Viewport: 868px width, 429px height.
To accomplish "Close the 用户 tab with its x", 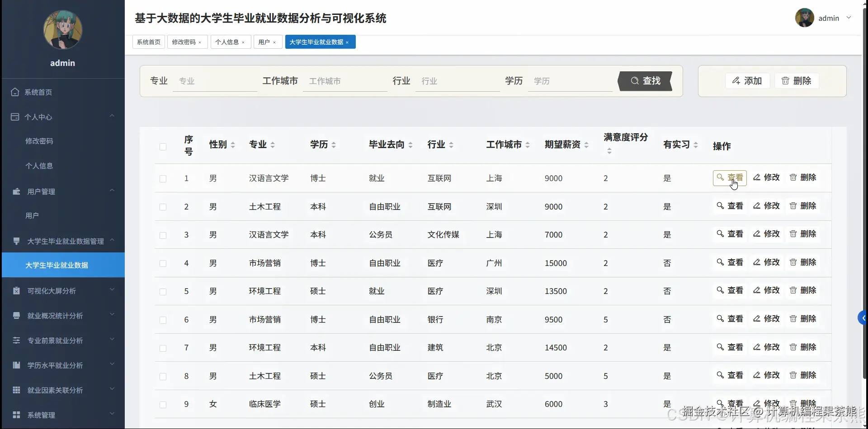I will (274, 42).
